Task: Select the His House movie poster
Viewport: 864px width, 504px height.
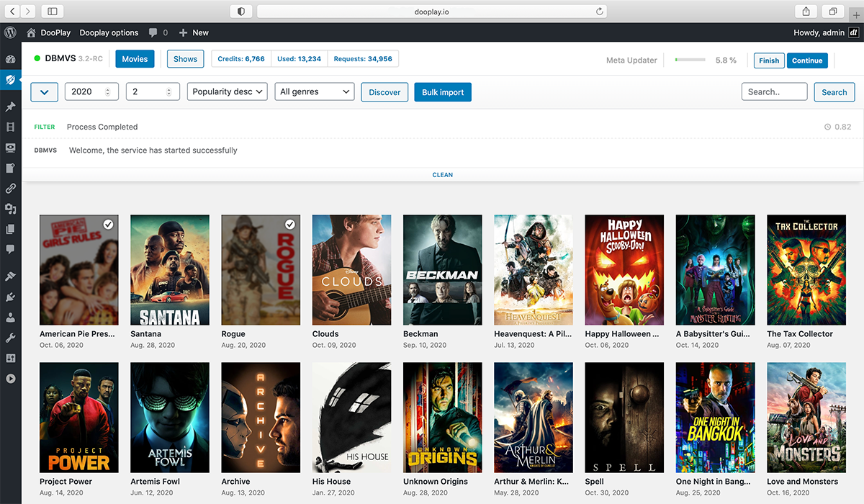Action: coord(351,418)
